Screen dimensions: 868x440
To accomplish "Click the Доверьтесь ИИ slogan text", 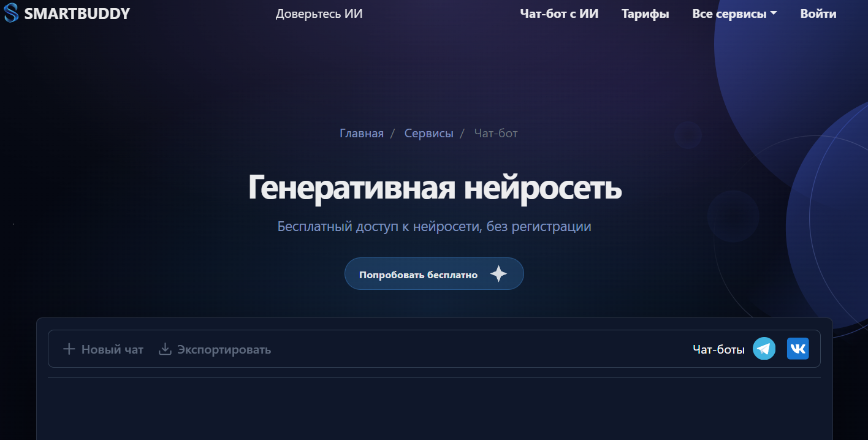I will 319,13.
